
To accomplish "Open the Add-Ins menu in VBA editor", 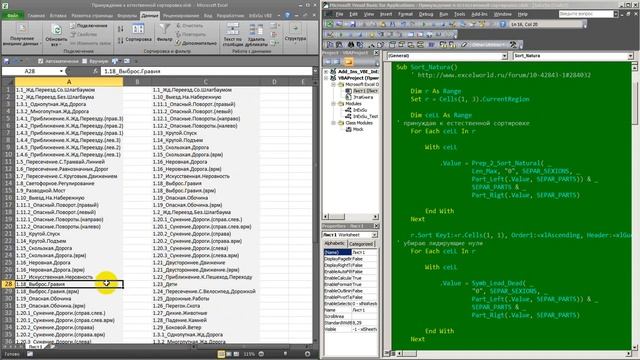I will pos(479,14).
